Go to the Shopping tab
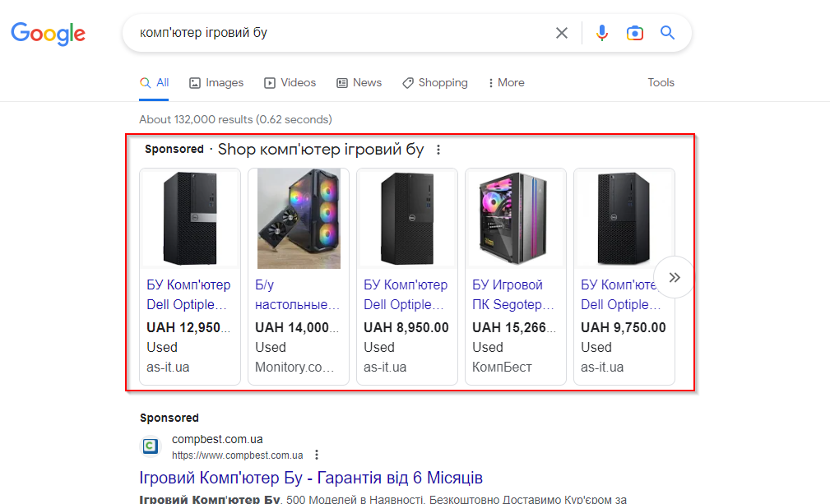This screenshot has height=504, width=830. [434, 83]
